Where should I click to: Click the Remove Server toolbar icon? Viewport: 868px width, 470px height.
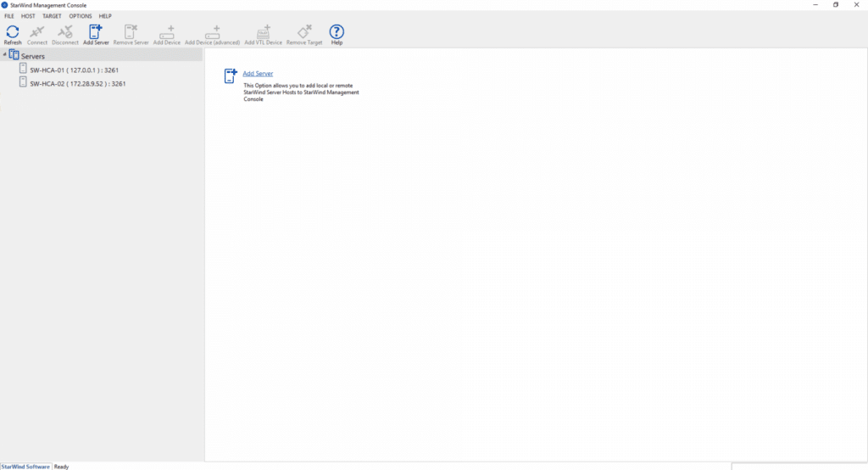coord(131,31)
